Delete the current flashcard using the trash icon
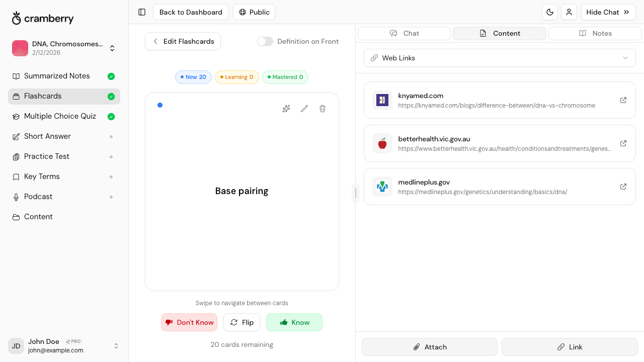The width and height of the screenshot is (644, 362). (x=322, y=109)
